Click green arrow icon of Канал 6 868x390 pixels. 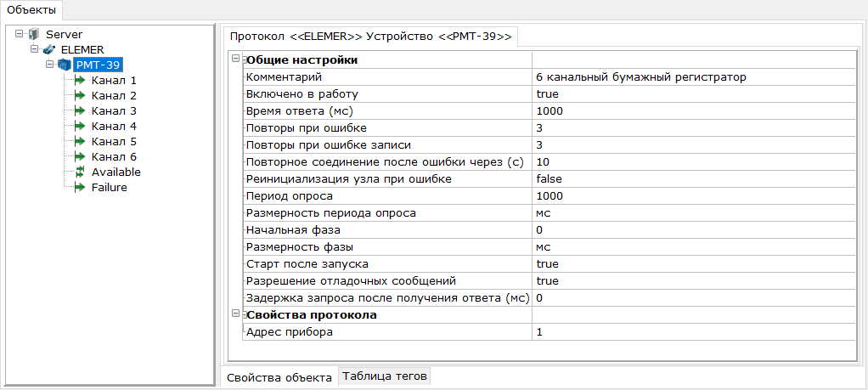[x=79, y=157]
